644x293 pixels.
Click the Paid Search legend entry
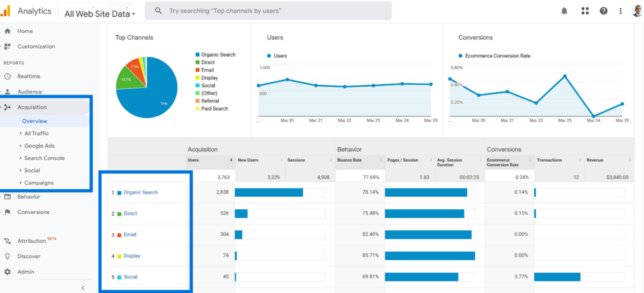[x=212, y=109]
